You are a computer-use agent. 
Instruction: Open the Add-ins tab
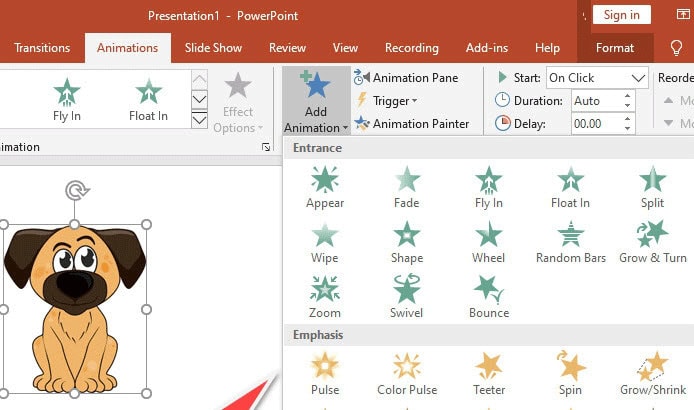tap(487, 48)
